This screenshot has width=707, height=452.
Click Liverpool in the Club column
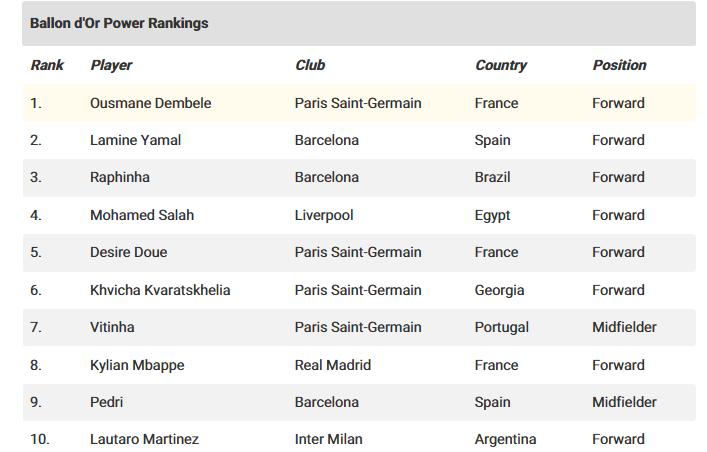pos(324,215)
